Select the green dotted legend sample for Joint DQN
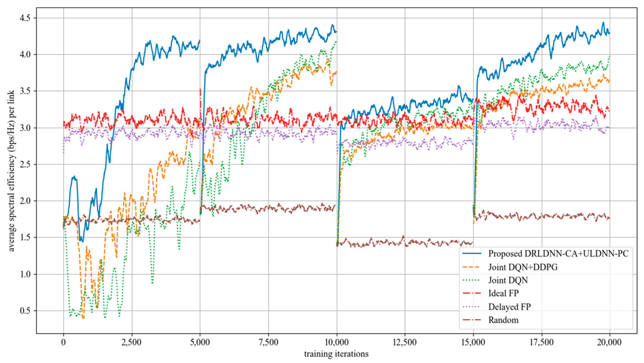The height and width of the screenshot is (363, 644). (x=472, y=280)
